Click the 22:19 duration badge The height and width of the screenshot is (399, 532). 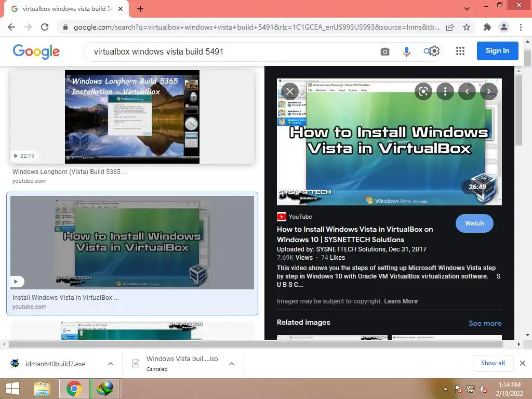pos(24,156)
